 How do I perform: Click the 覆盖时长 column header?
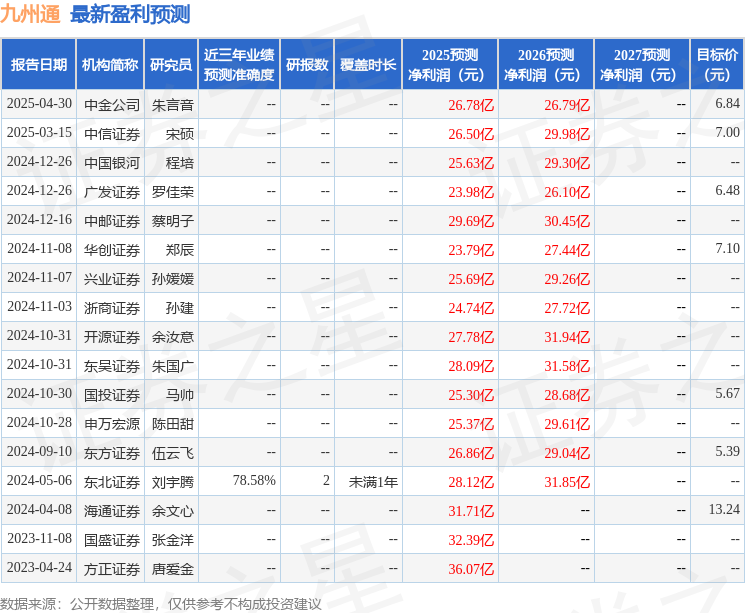(x=368, y=65)
